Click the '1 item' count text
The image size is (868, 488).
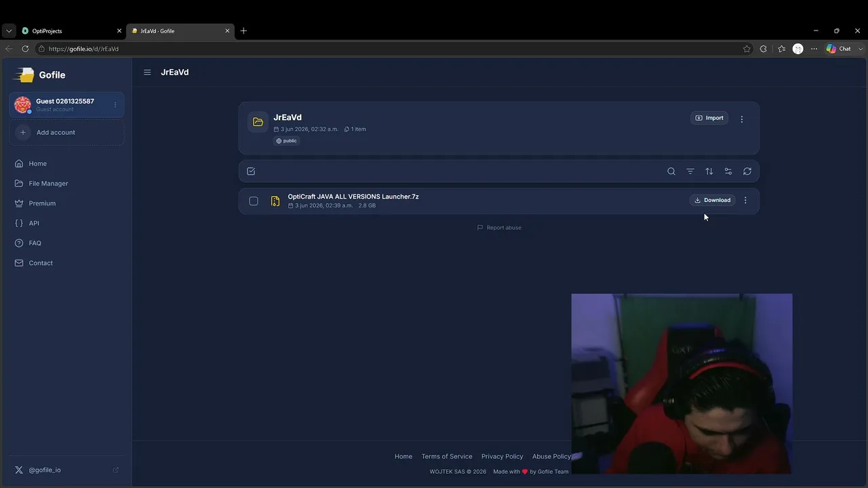(x=358, y=129)
